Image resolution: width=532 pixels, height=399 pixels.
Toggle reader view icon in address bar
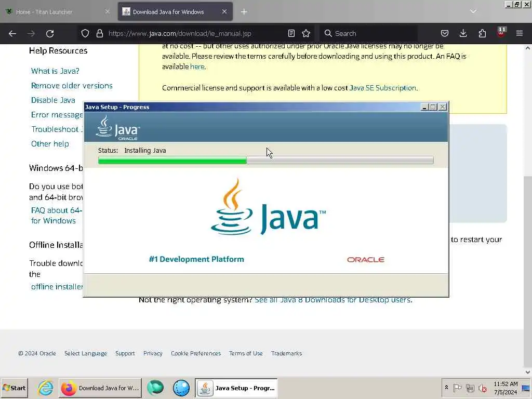[291, 33]
